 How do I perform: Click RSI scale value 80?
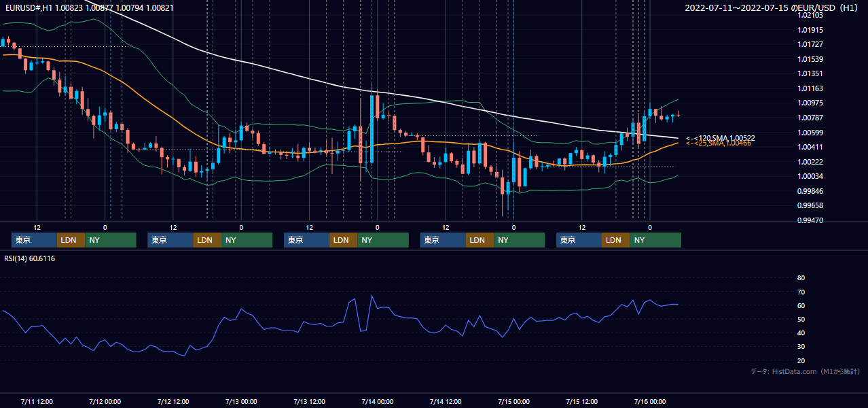coord(801,278)
